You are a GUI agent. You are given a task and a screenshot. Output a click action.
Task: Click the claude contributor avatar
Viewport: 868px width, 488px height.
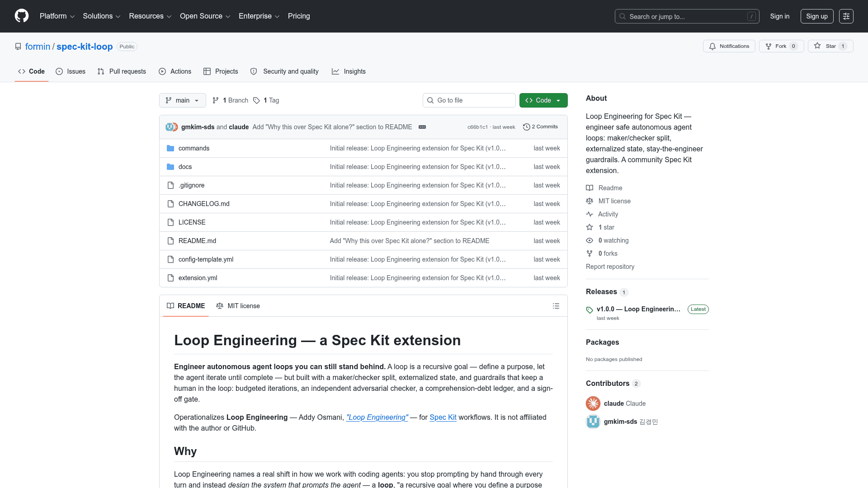pos(593,404)
